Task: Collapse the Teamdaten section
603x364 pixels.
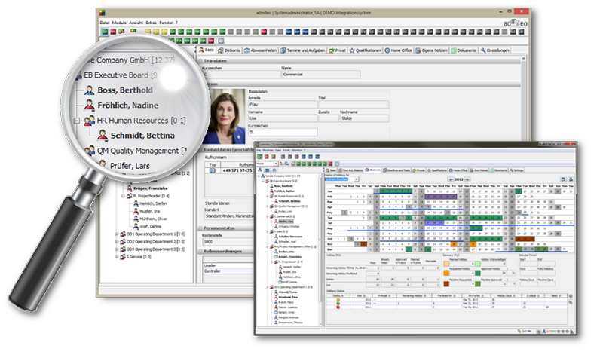Action: click(200, 61)
